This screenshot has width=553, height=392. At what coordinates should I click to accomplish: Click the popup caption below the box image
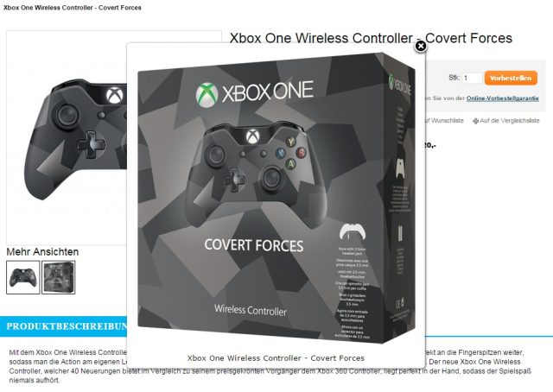coord(276,358)
